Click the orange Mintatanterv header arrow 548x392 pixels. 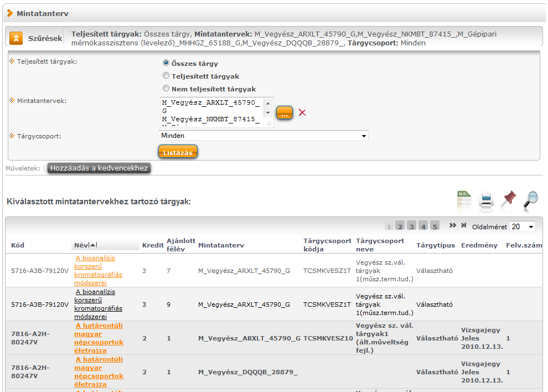click(10, 14)
